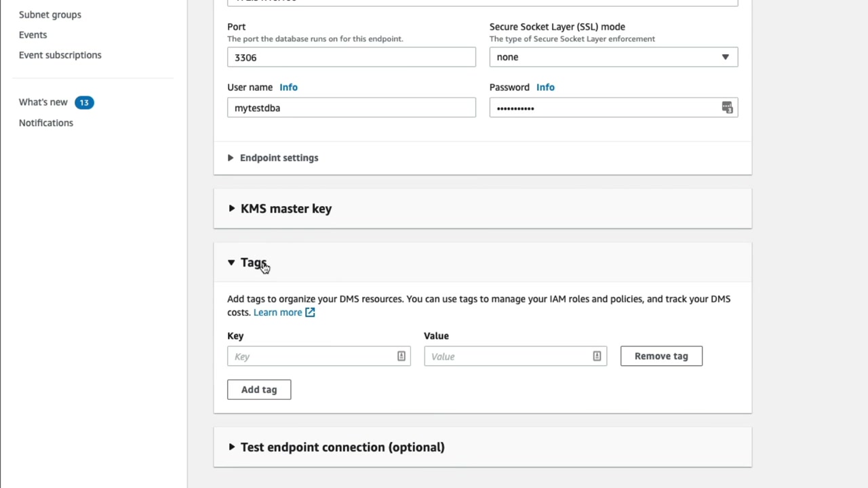Open the SSL mode dropdown
This screenshot has width=868, height=488.
coord(613,57)
